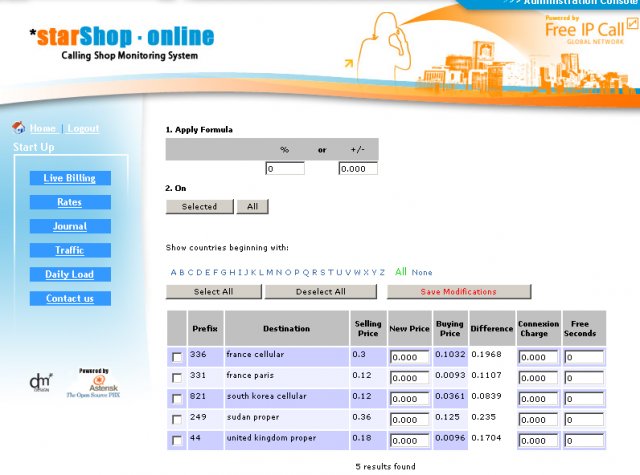Click the starShop online logo
Screen dimensions: 640x475
pos(122,43)
